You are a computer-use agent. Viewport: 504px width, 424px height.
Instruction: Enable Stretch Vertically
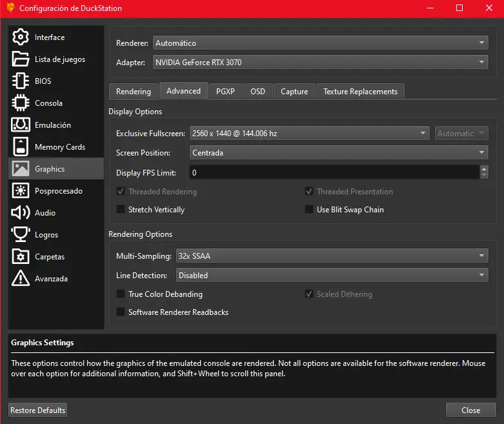(x=121, y=209)
